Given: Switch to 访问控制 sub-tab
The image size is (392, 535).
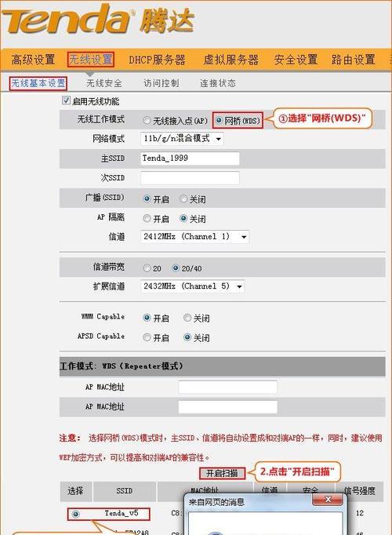Looking at the screenshot, I should (x=162, y=83).
